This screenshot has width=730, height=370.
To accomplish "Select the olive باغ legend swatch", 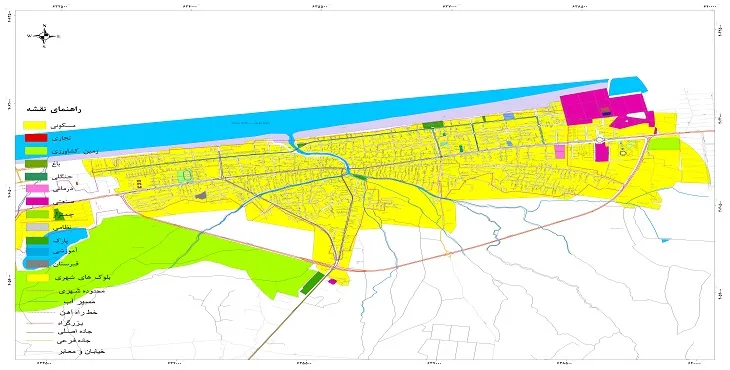I will click(x=35, y=163).
